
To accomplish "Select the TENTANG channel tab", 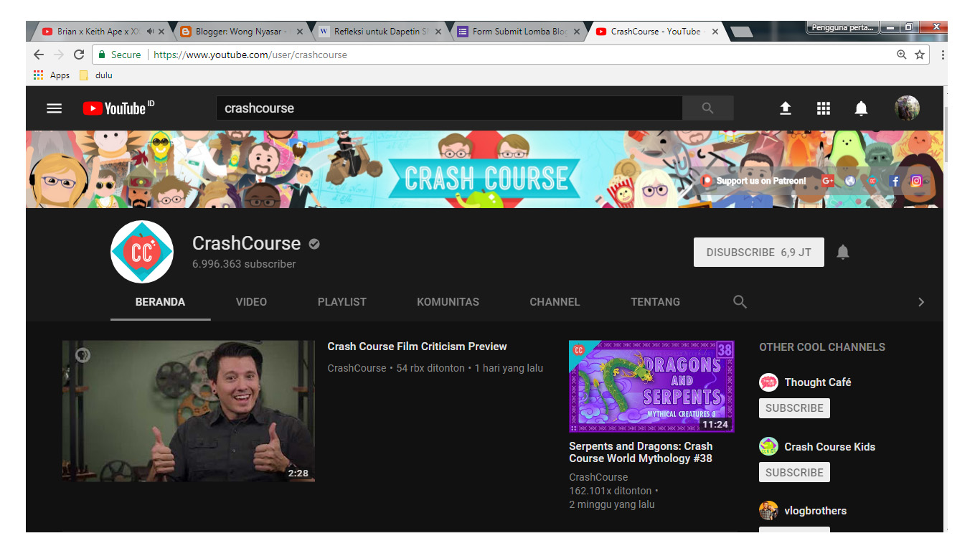I will 655,302.
